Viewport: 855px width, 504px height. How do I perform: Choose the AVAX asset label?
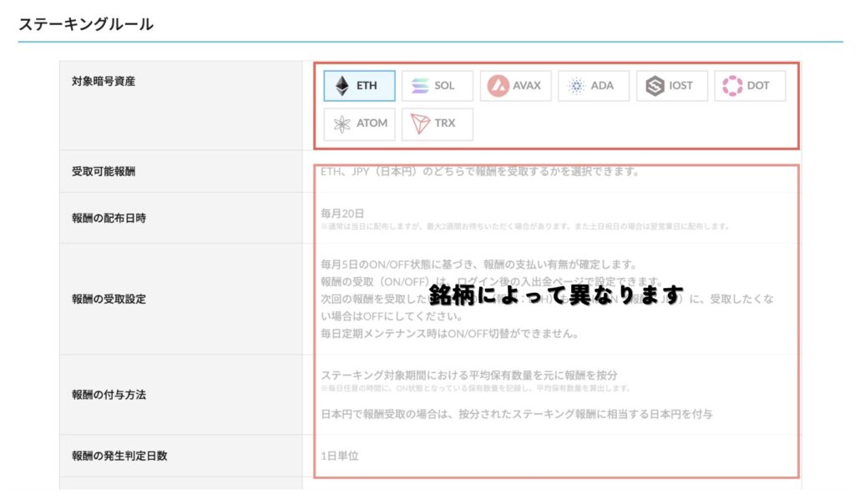click(527, 86)
